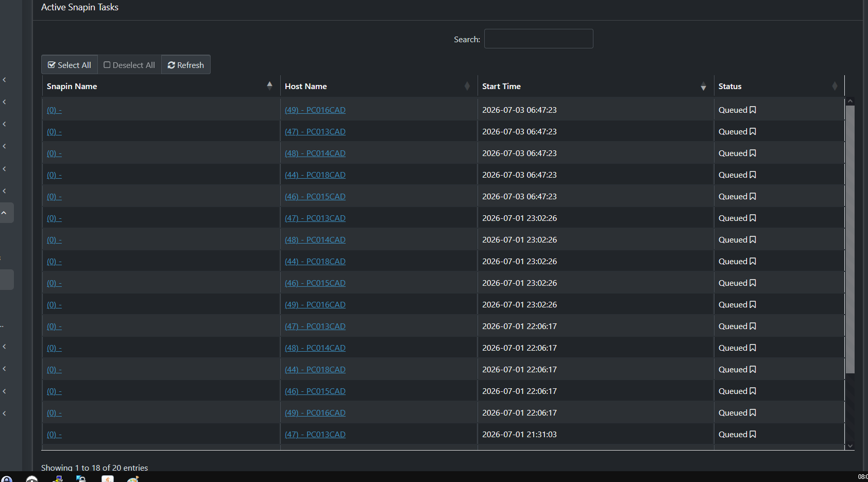Click the queued bookmark icon in first row

pos(753,110)
